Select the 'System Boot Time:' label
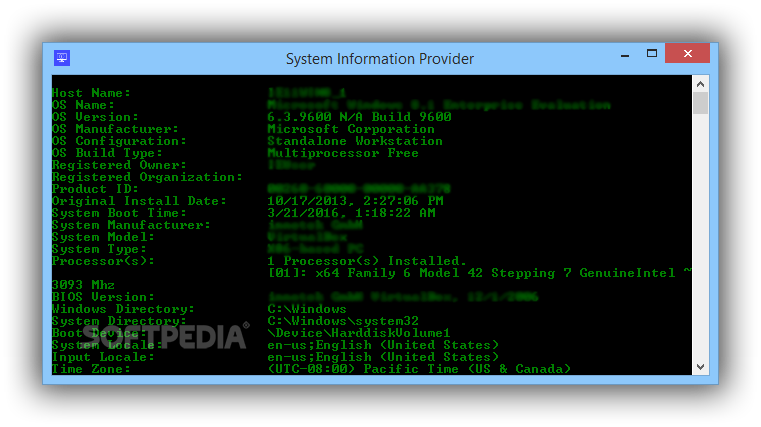The width and height of the screenshot is (761, 427). [x=119, y=213]
